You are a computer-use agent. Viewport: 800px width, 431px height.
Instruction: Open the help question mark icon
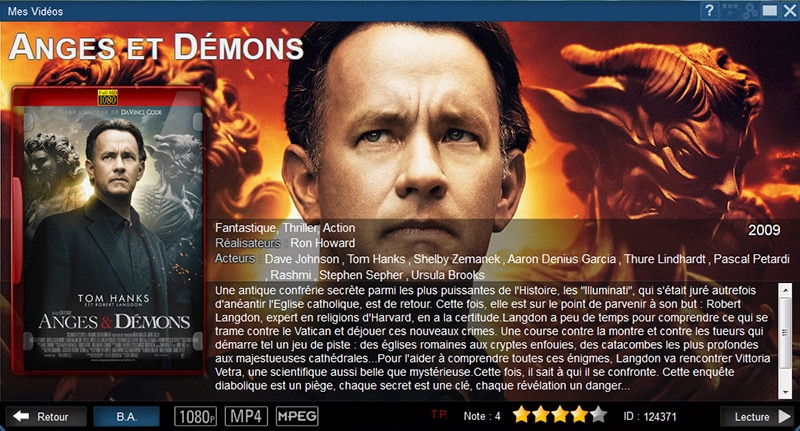[709, 10]
